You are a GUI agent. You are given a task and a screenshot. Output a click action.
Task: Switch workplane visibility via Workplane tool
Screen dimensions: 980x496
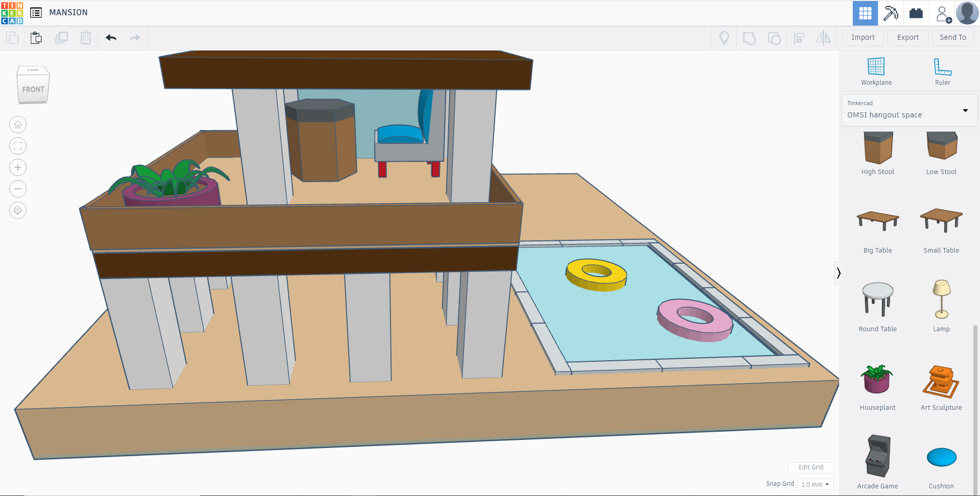876,70
